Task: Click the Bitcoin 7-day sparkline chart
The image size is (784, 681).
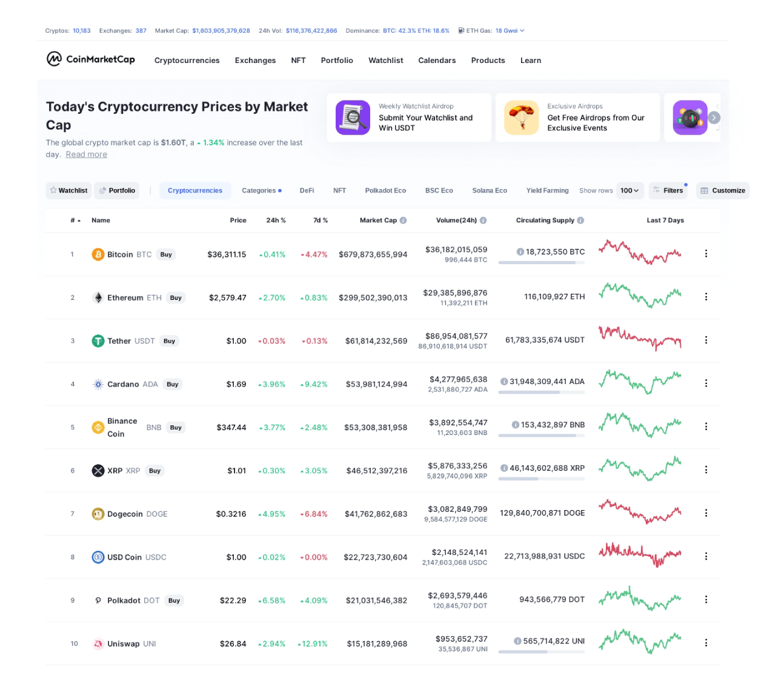Action: pyautogui.click(x=640, y=252)
